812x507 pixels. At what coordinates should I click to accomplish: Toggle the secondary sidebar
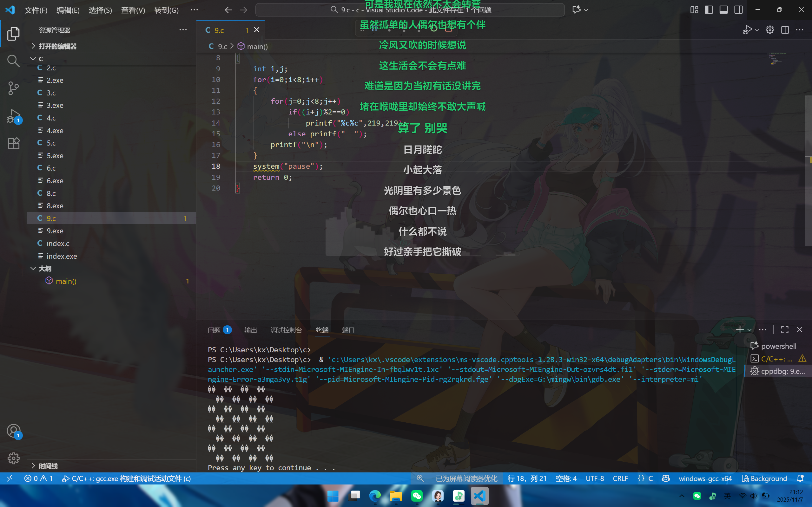738,10
